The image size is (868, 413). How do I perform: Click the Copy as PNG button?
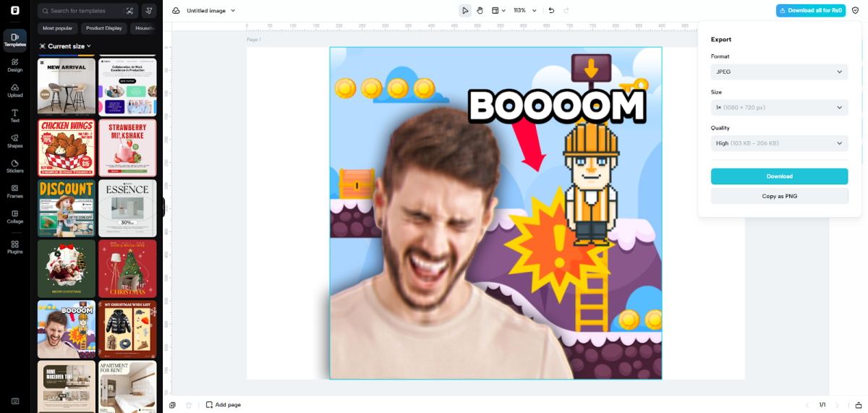point(779,196)
